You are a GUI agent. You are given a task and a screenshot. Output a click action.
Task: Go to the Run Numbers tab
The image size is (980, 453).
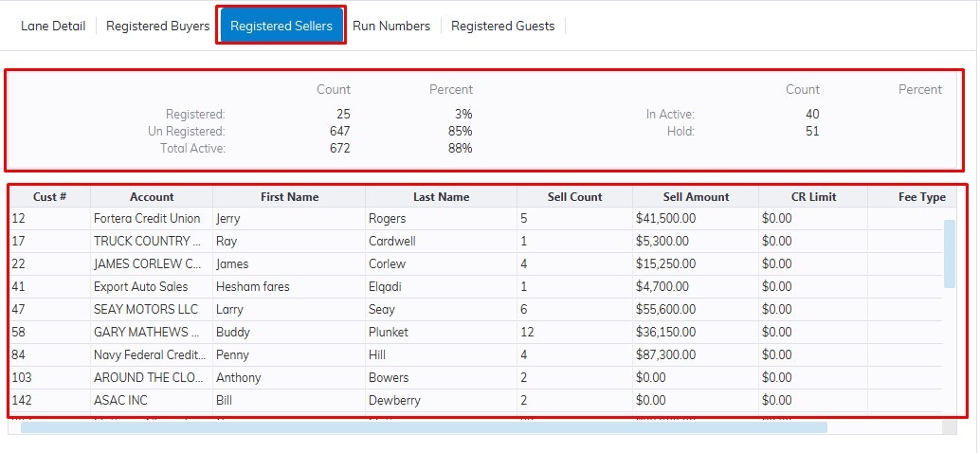click(x=391, y=27)
